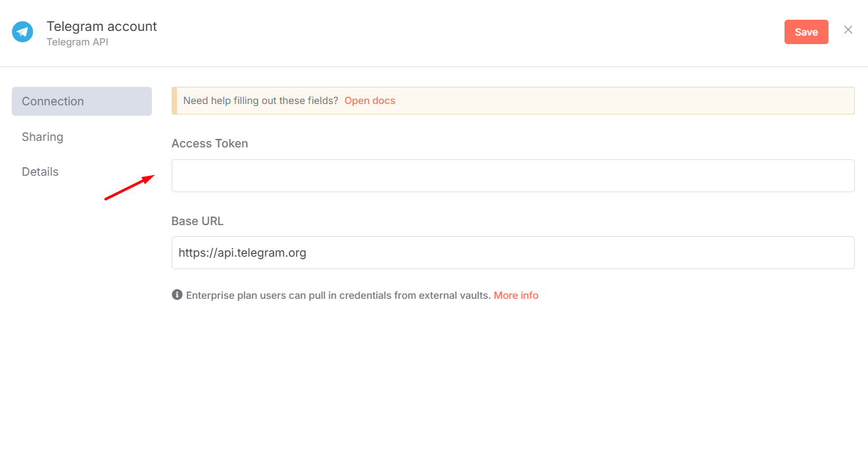This screenshot has height=464, width=868.
Task: Click 'Need help filling out these fields?' text
Action: (260, 101)
